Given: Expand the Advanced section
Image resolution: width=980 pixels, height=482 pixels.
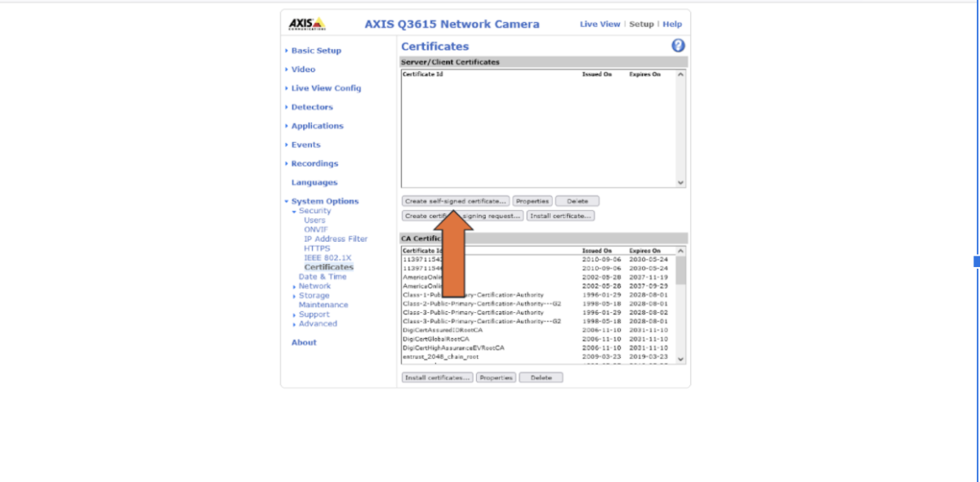Looking at the screenshot, I should (x=318, y=324).
